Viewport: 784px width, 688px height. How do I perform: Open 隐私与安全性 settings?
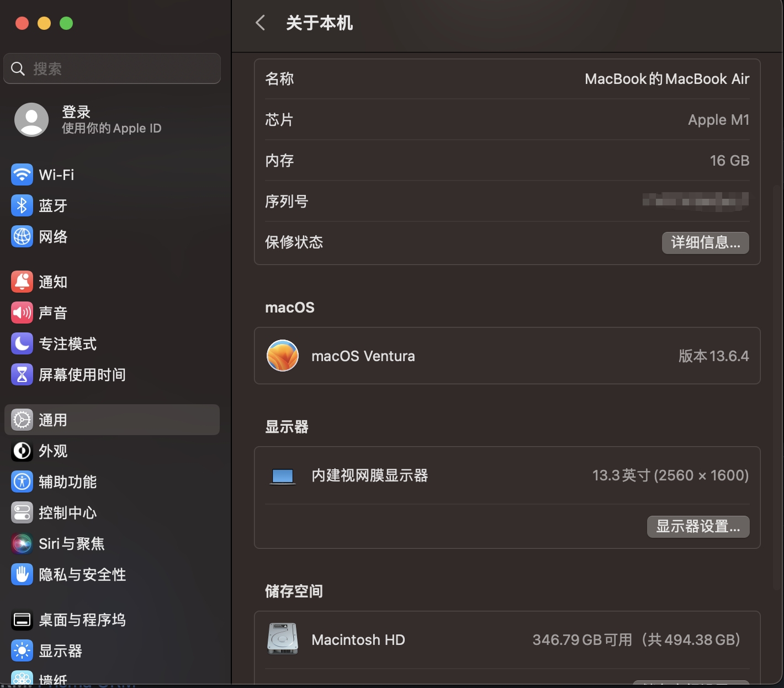[x=82, y=574]
